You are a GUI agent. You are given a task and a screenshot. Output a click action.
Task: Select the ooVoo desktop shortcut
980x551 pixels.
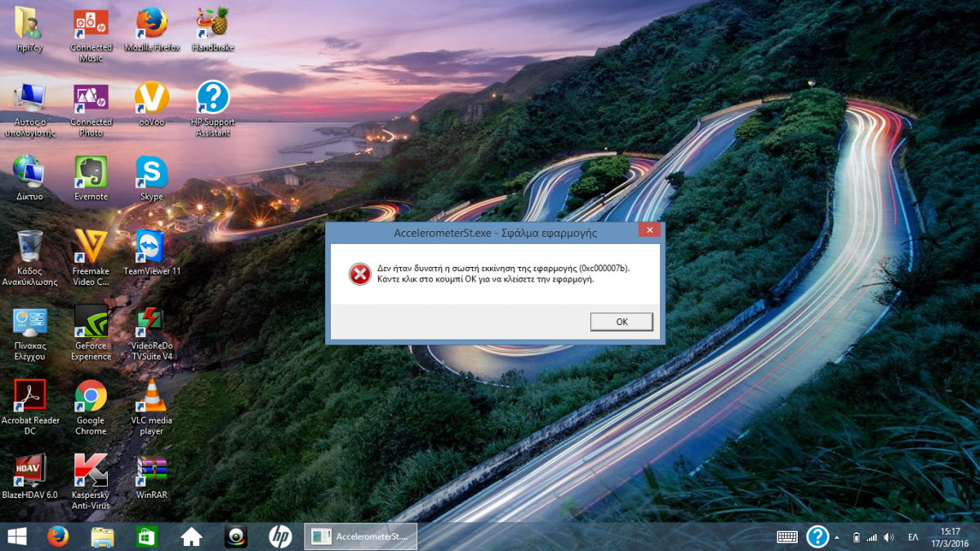point(152,104)
